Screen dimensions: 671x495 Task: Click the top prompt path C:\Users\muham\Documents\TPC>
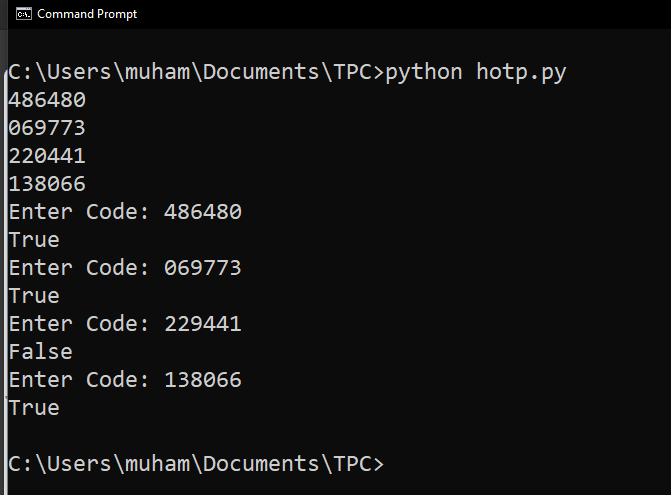click(x=195, y=72)
